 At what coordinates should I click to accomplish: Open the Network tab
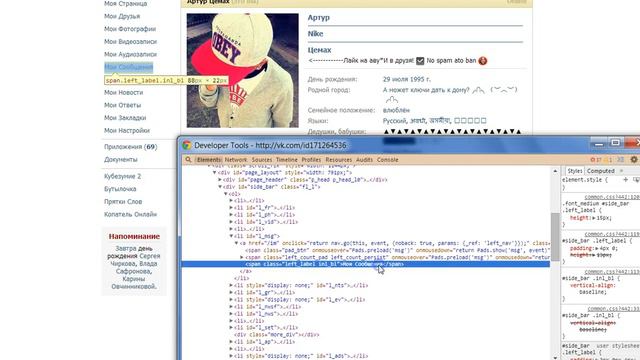(x=236, y=160)
